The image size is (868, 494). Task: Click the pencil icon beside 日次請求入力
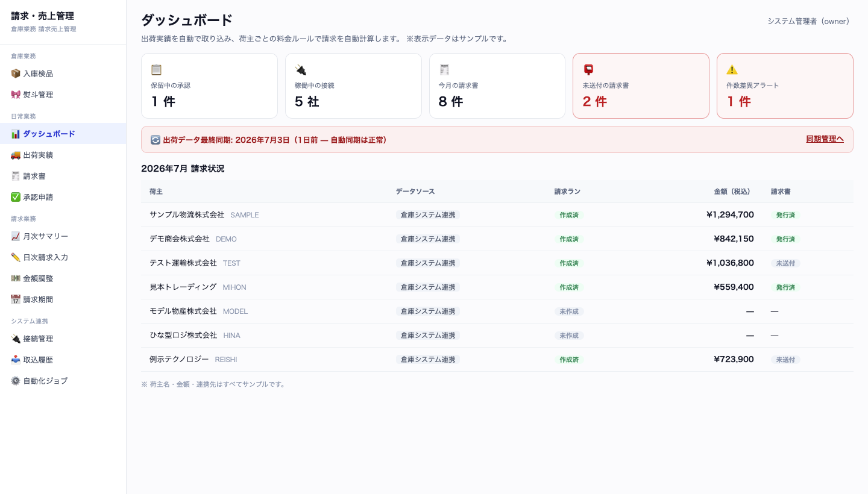[x=16, y=257]
